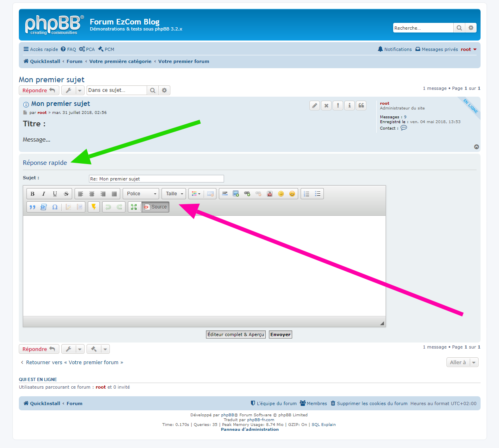Click the Sujet text input field
Screen dimensions: 499x448
point(156,179)
